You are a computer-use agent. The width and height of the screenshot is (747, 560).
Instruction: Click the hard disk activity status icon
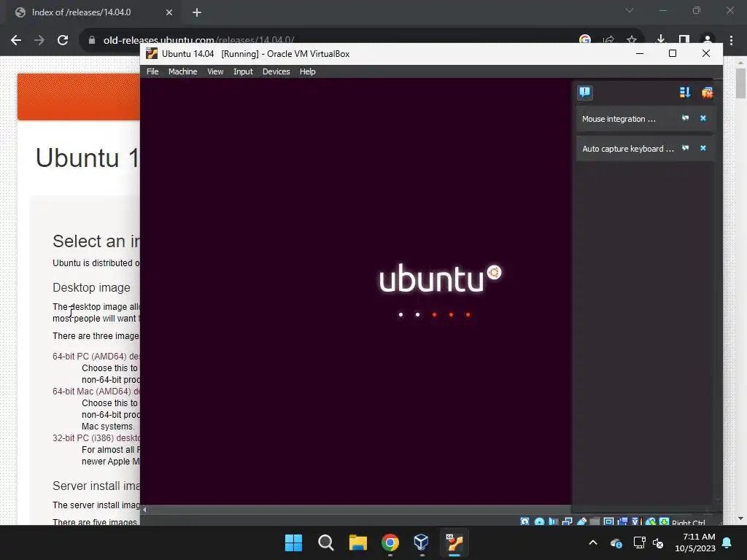(525, 522)
